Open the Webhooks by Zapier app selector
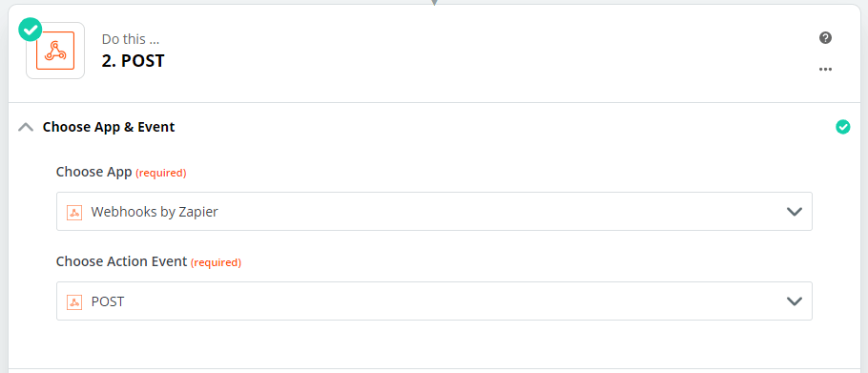The width and height of the screenshot is (868, 373). [x=434, y=212]
